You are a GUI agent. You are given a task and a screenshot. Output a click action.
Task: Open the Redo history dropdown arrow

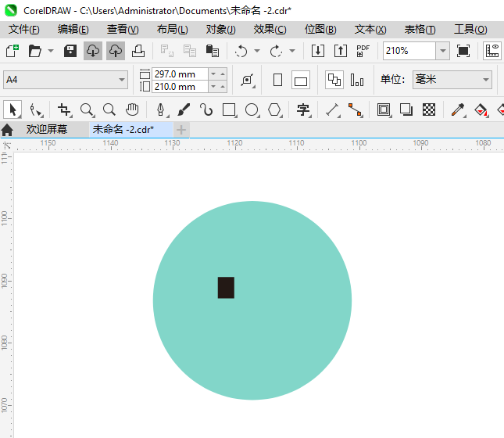point(292,51)
